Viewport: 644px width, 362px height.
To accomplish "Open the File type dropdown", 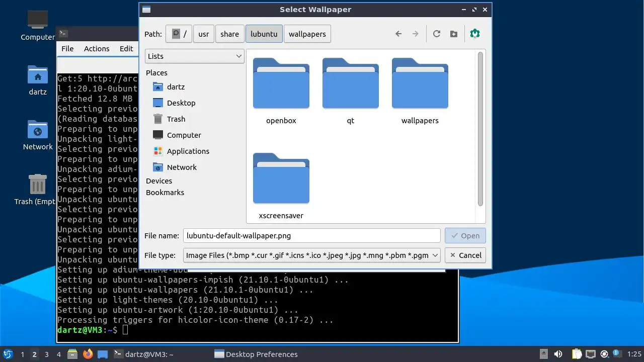I will coord(312,255).
